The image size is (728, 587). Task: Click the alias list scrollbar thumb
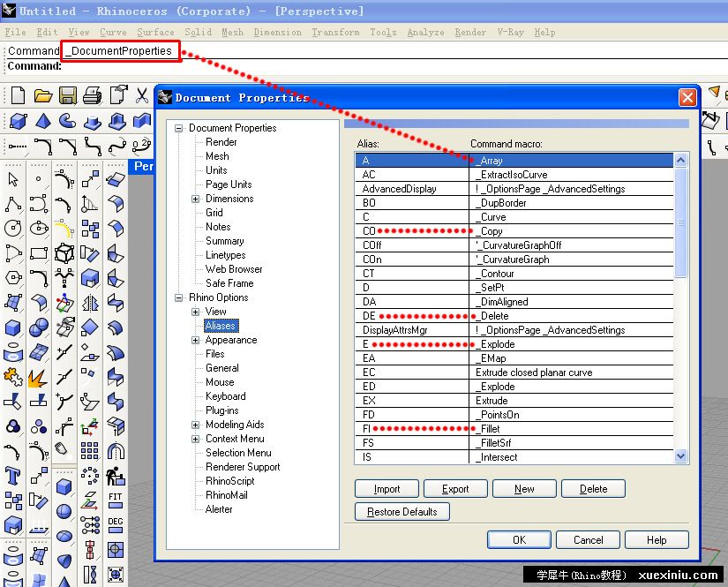tap(680, 223)
